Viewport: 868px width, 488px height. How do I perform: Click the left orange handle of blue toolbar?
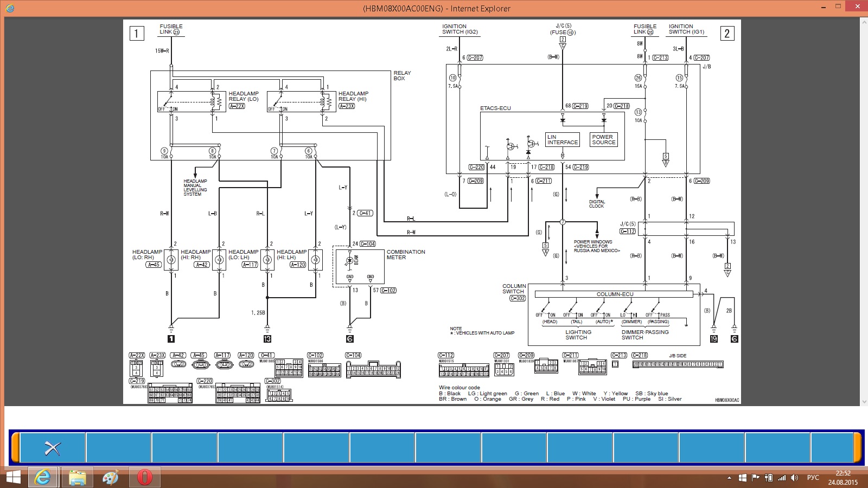15,448
